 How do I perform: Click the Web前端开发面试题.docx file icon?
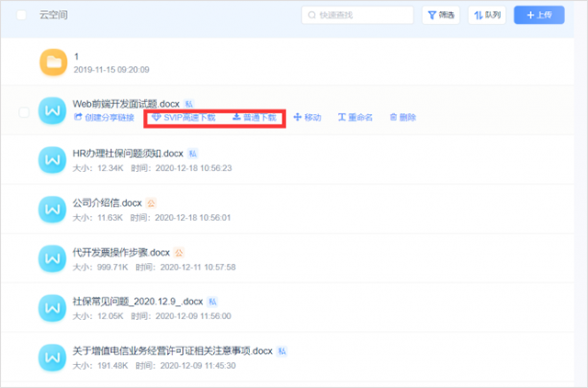(53, 110)
